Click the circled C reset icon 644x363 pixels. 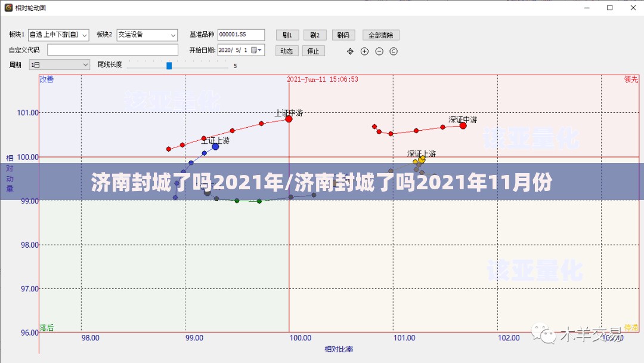pyautogui.click(x=394, y=51)
